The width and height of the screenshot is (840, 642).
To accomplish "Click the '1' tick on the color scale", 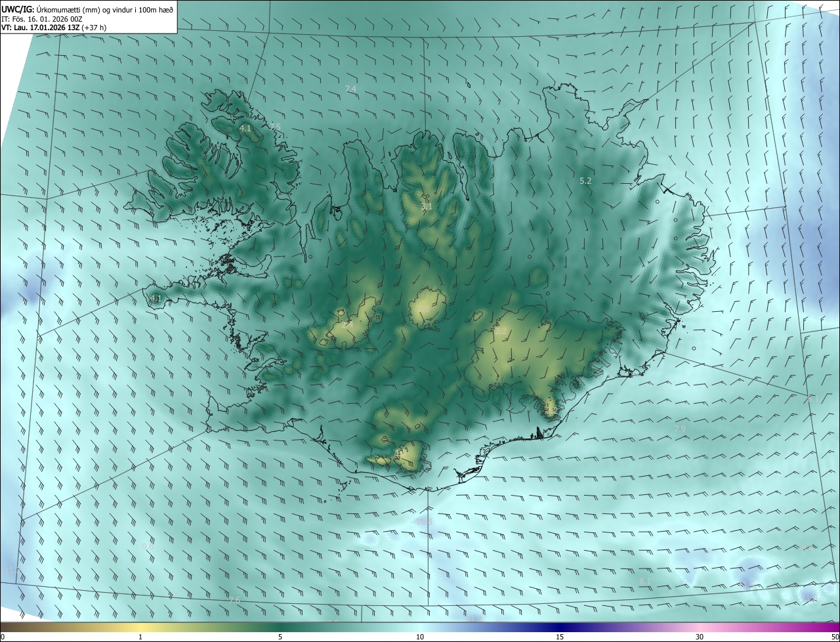I will 140,637.
